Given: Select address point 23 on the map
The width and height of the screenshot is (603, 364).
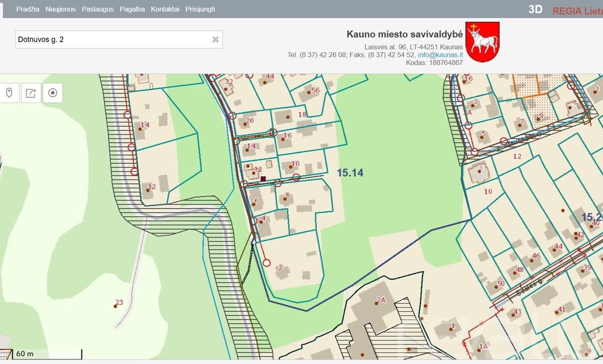Looking at the screenshot, I should [x=119, y=302].
